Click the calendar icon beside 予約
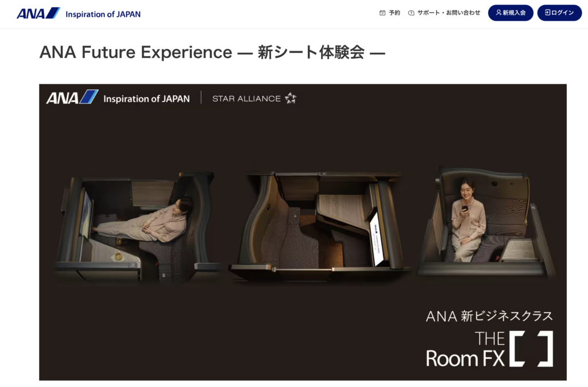Screen dimensions: 588x387 coord(382,13)
